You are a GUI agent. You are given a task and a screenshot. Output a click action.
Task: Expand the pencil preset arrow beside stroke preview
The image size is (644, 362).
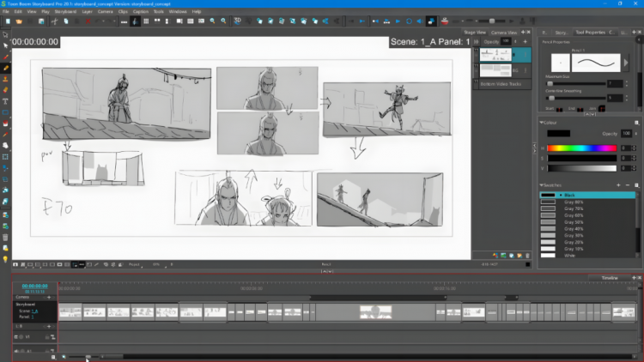coord(626,63)
